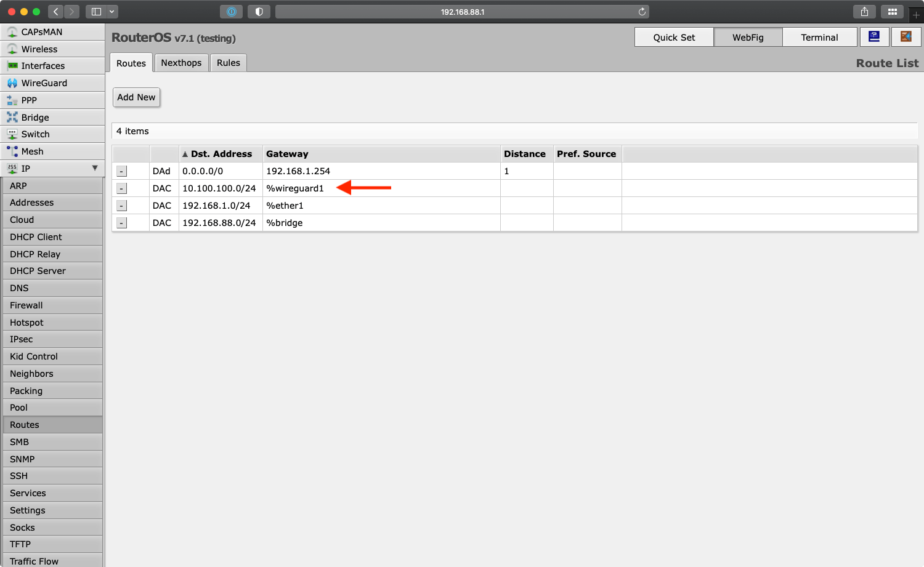Screen dimensions: 924x567
Task: Click the privacy shield icon
Action: pyautogui.click(x=259, y=12)
